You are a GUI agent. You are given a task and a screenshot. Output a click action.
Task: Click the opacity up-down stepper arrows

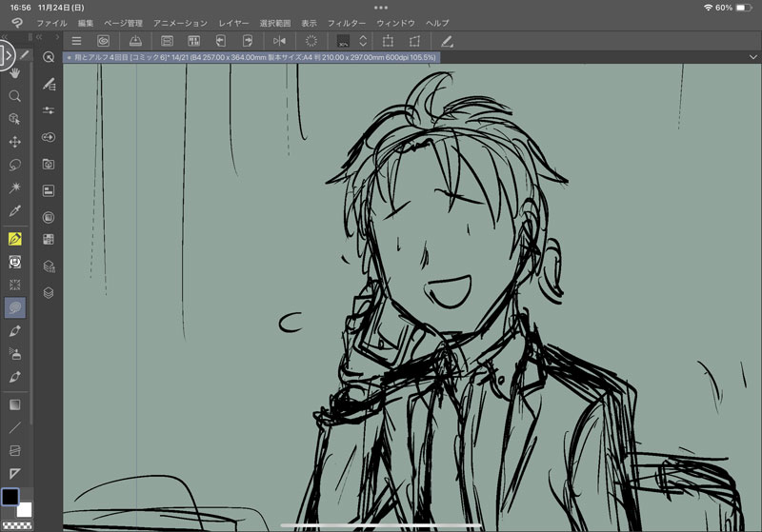[x=362, y=41]
